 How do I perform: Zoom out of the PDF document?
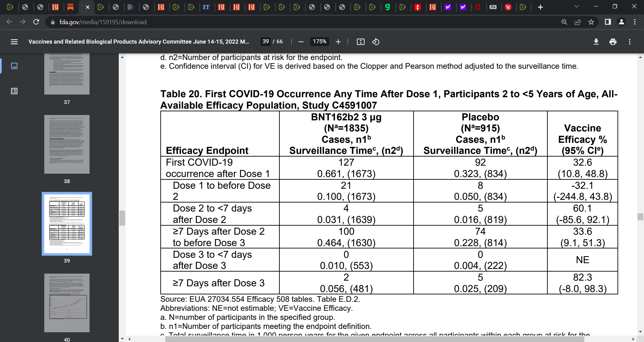click(301, 42)
